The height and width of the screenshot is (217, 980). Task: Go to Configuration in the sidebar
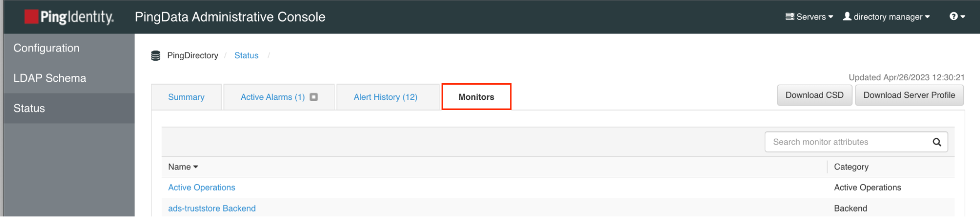click(x=47, y=48)
